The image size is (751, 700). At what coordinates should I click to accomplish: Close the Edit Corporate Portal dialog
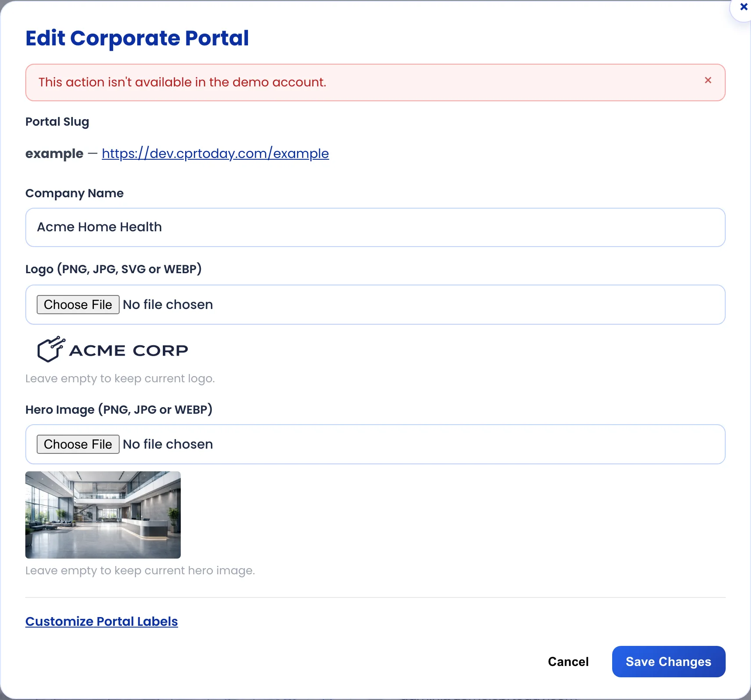click(x=744, y=7)
